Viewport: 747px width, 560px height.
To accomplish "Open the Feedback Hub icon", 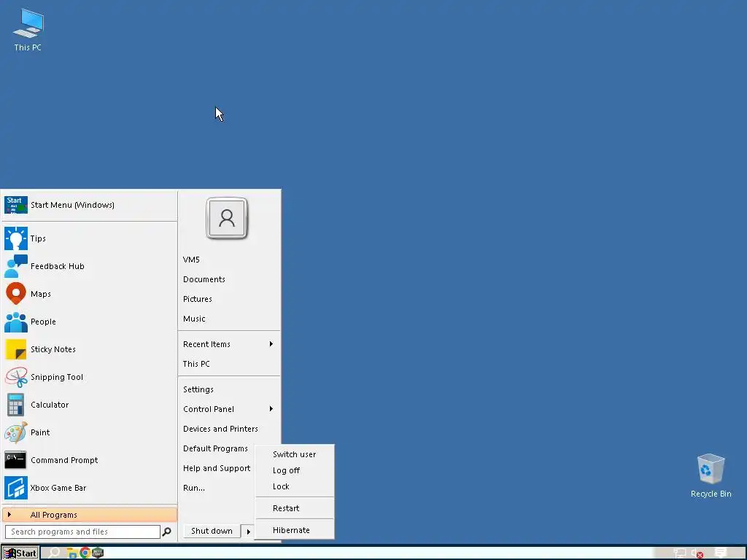I will 16,265.
